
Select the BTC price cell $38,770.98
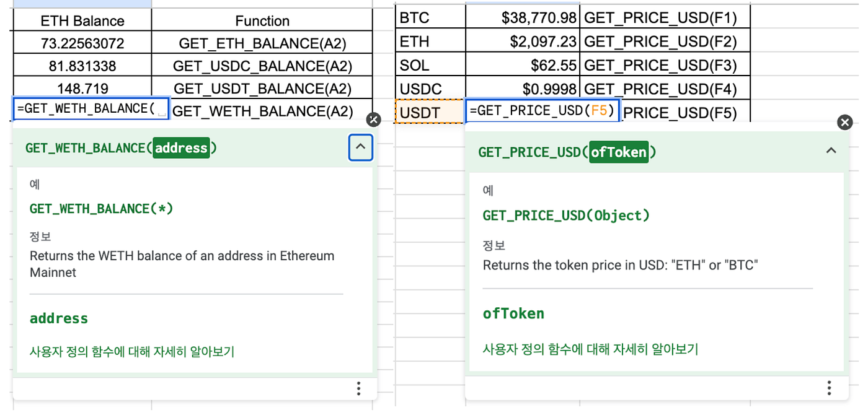coord(523,18)
